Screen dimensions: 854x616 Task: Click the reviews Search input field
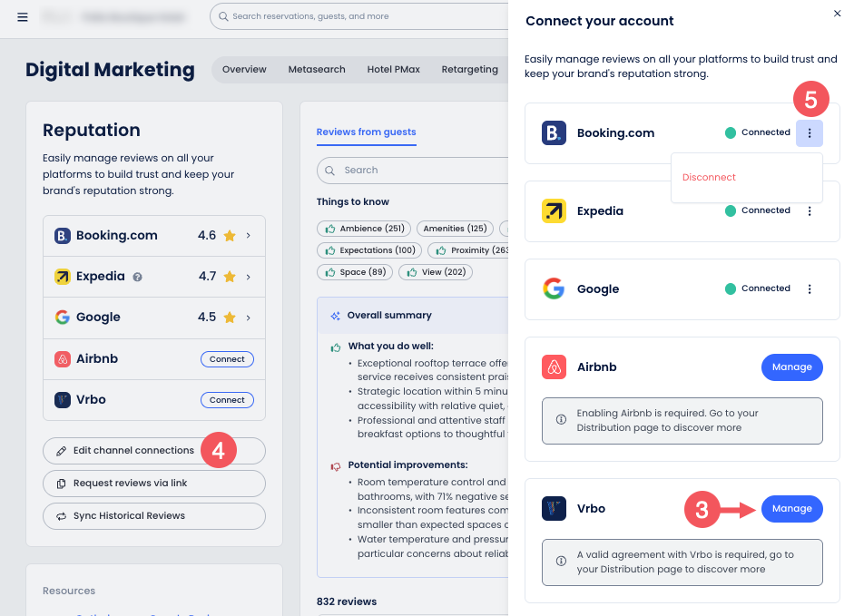click(x=417, y=171)
